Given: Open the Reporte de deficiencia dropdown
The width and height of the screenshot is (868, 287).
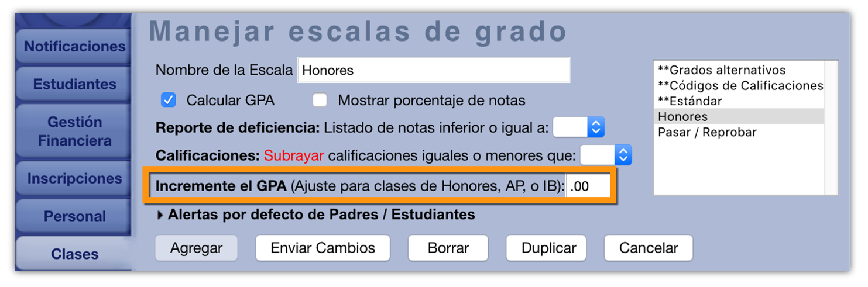Looking at the screenshot, I should tap(578, 127).
